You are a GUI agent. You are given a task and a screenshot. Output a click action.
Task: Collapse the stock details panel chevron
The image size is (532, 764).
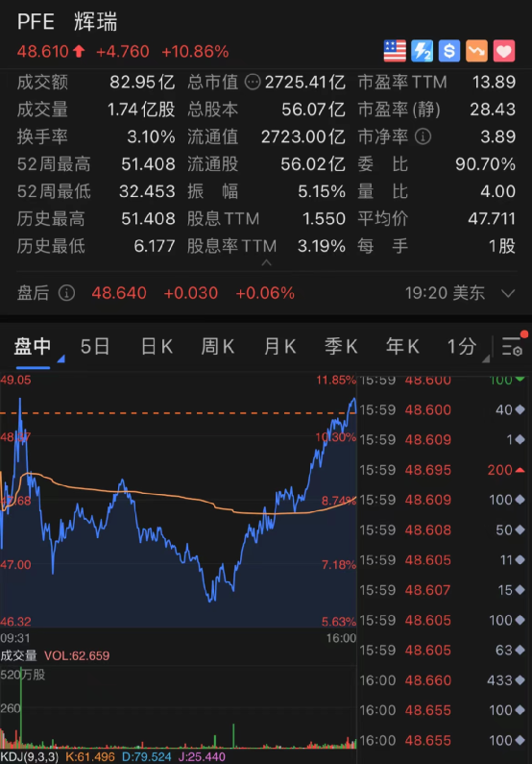266,263
